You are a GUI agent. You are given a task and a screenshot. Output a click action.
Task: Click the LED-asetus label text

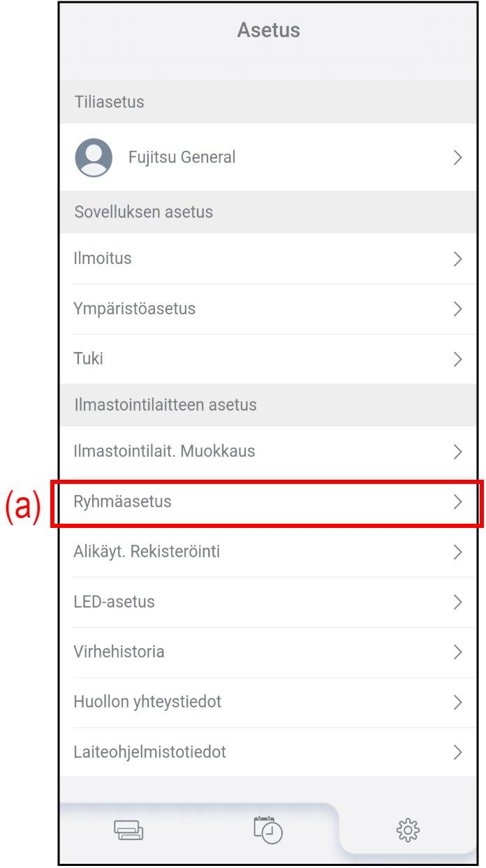click(114, 602)
